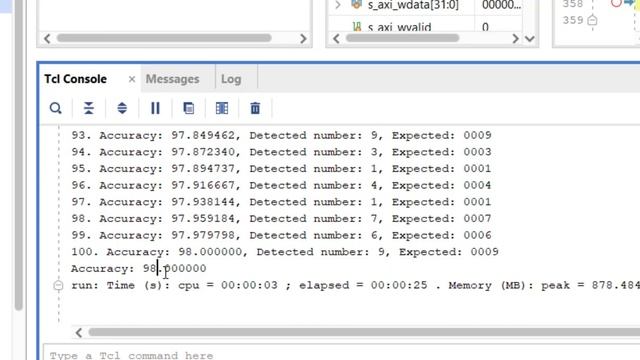
Task: Click the console horizontal scrollbar
Action: (364, 332)
